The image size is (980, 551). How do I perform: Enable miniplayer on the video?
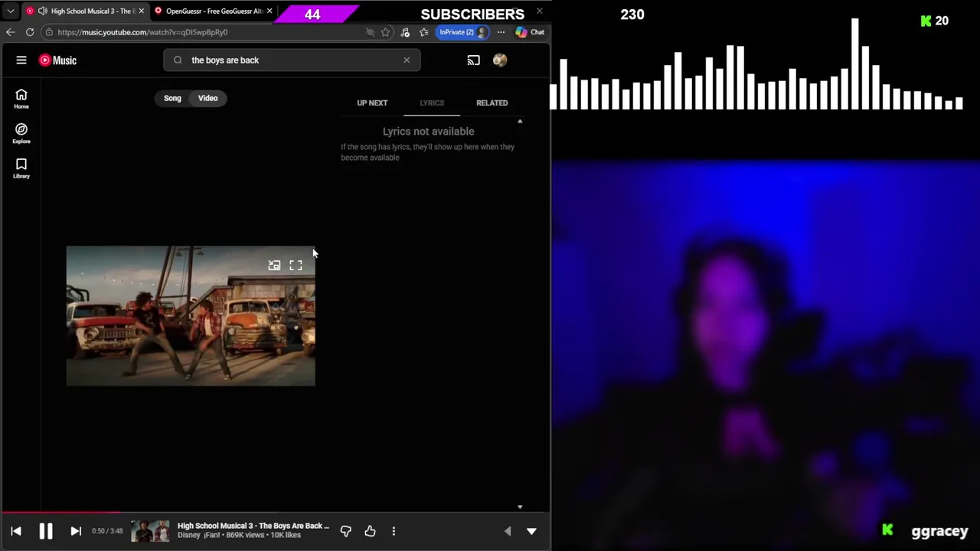274,266
